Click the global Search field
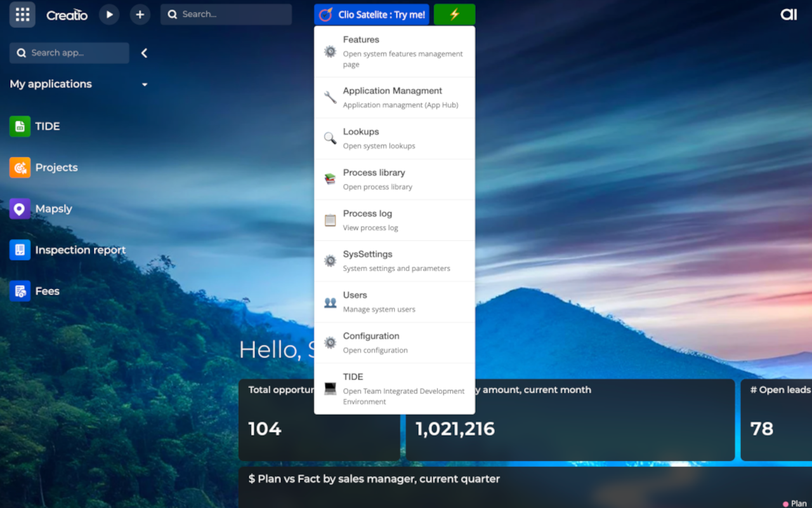Screen dimensions: 812x508 coord(226,15)
